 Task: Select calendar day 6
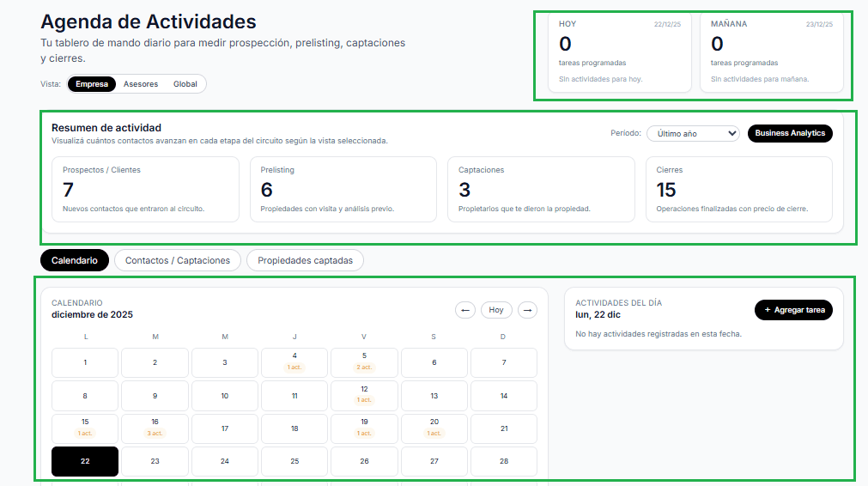[434, 362]
